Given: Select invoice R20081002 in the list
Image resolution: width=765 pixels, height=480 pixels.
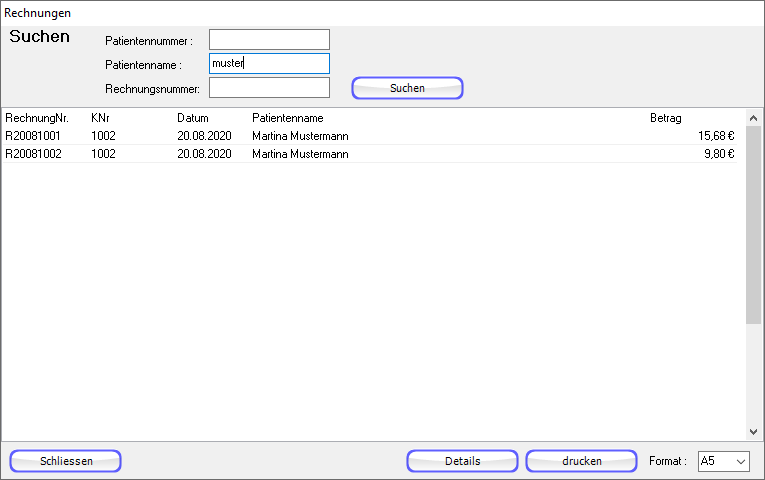Looking at the screenshot, I should click(x=33, y=154).
